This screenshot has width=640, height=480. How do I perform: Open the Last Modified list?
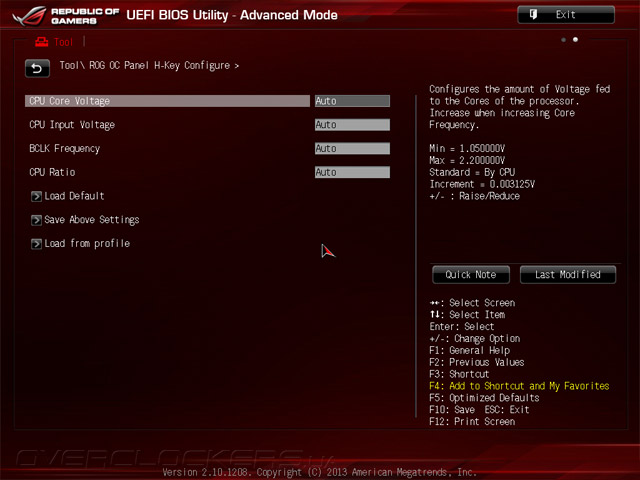point(568,275)
